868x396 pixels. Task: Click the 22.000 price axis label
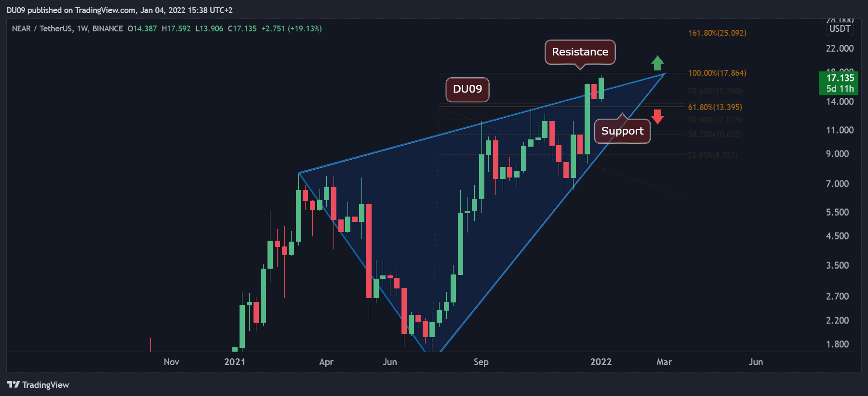point(840,49)
